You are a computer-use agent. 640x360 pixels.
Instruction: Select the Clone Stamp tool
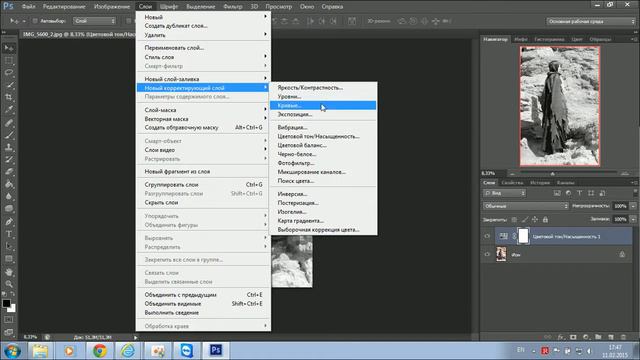tap(9, 147)
